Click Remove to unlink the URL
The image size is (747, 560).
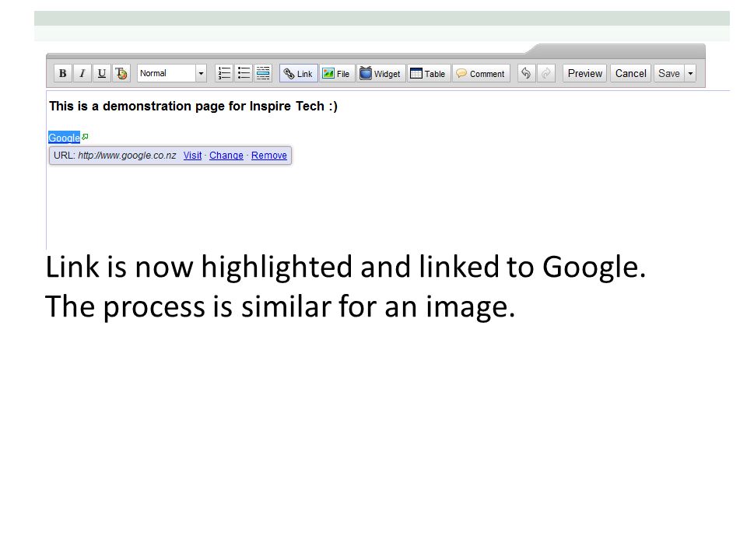coord(269,156)
